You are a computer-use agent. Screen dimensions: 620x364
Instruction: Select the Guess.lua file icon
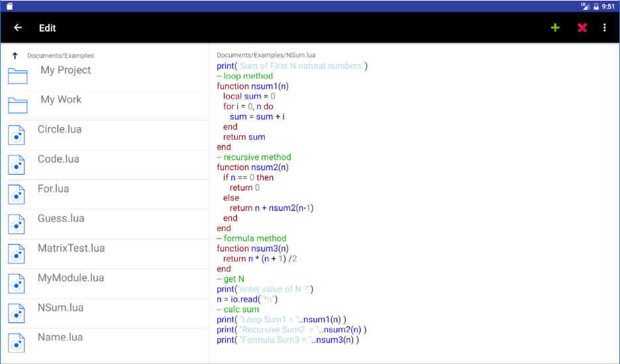(x=17, y=224)
